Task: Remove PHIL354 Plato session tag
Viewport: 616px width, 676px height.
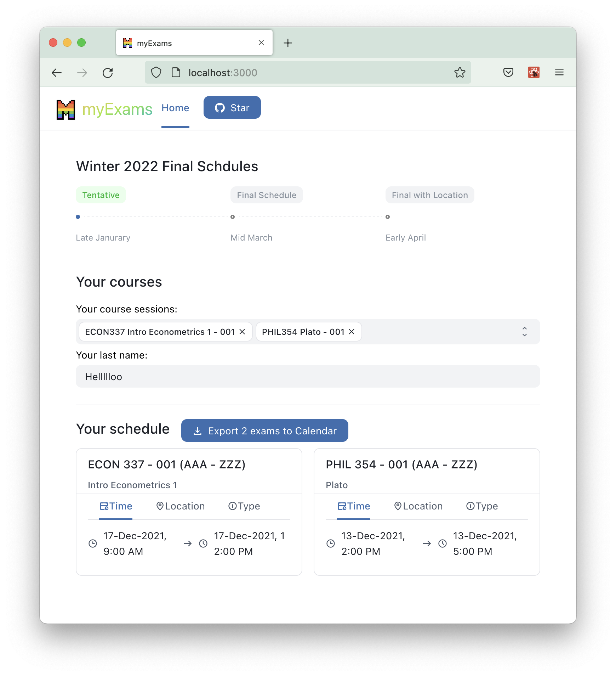Action: point(352,332)
